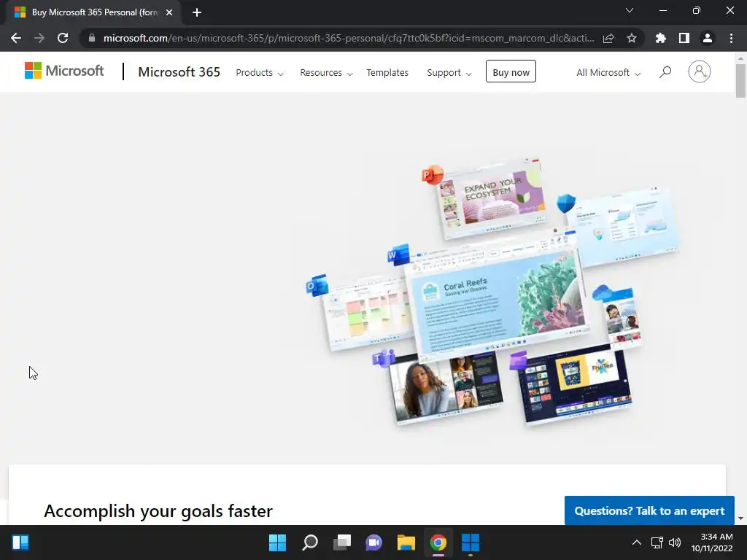Click the Teams icon in hero image

pos(384,357)
